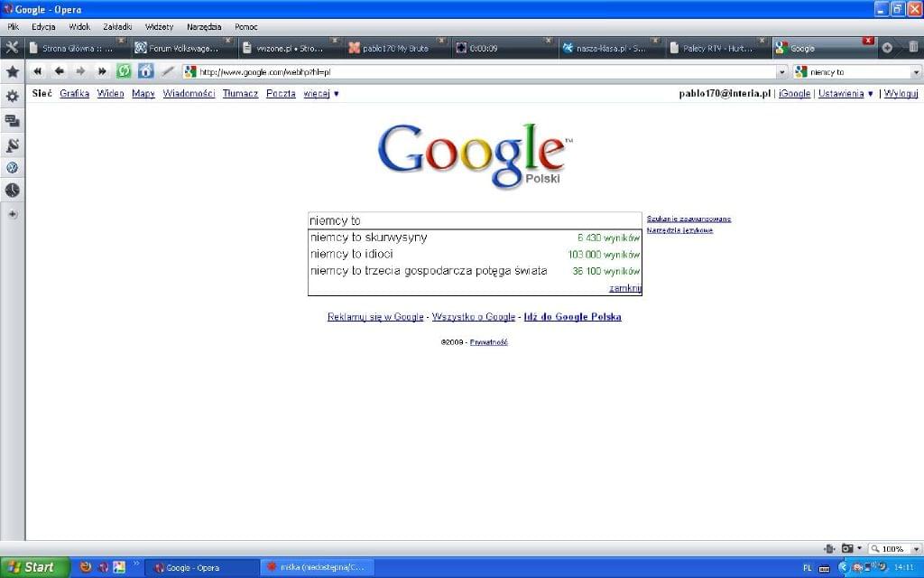Close the Google tab
The height and width of the screenshot is (578, 924).
coord(868,41)
